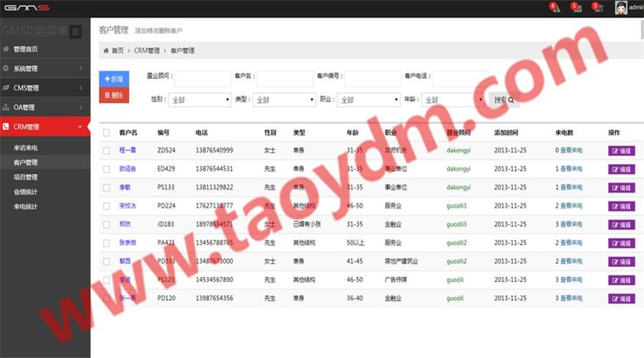Click the home icon in breadcrumb

click(x=106, y=51)
